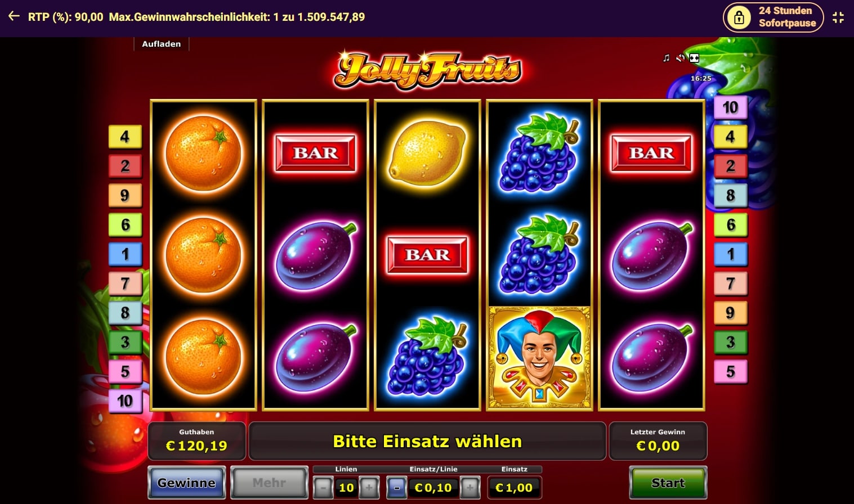Select blue payline 1 marker on the left
Viewport: 854px width, 504px height.
[125, 254]
